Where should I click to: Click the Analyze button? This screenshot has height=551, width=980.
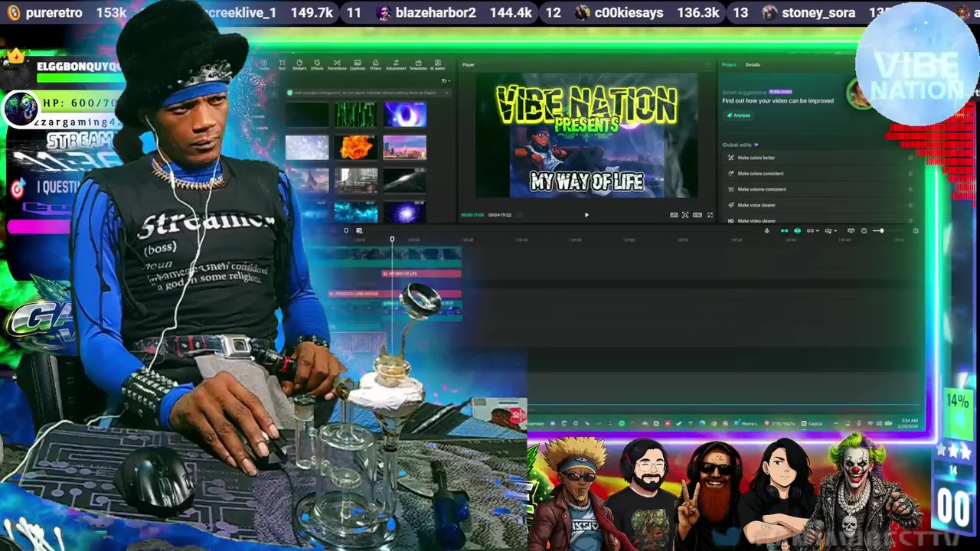click(x=739, y=116)
